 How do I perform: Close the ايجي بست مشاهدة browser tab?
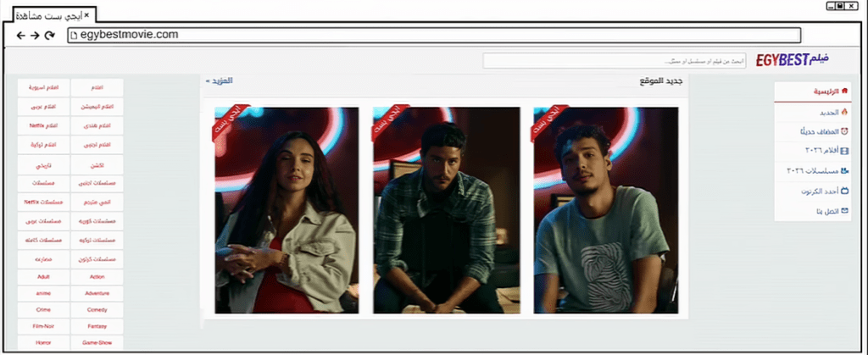coord(86,15)
